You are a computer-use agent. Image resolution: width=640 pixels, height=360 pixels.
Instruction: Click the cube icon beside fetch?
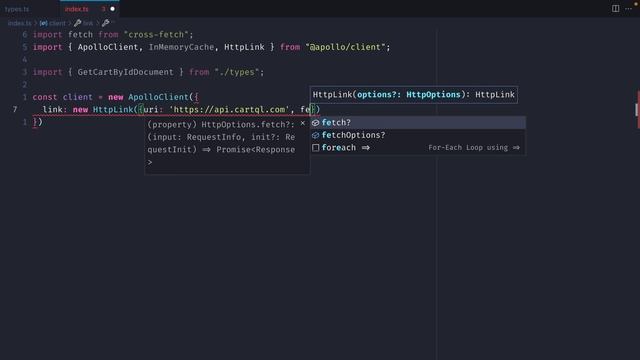click(x=316, y=122)
